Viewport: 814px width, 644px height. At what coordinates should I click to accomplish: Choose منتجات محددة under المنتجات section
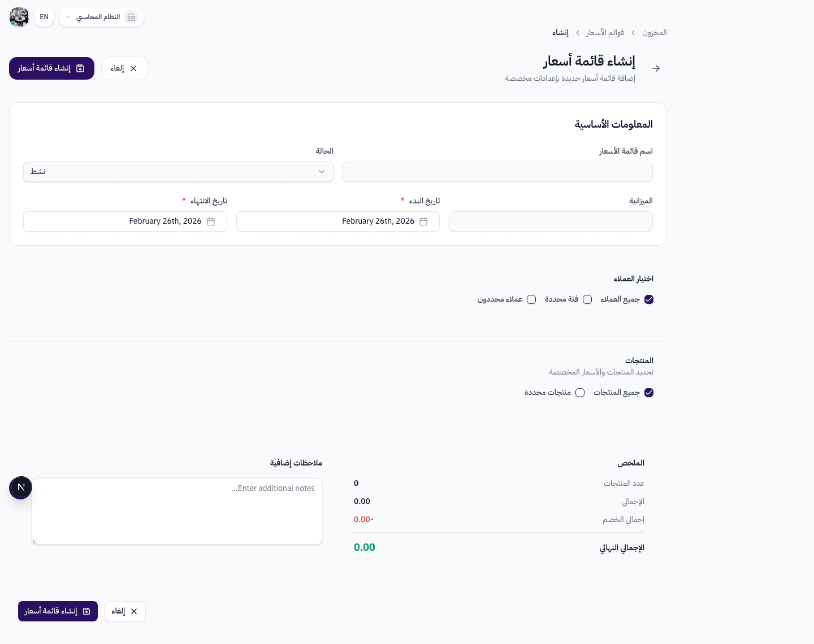coord(580,392)
